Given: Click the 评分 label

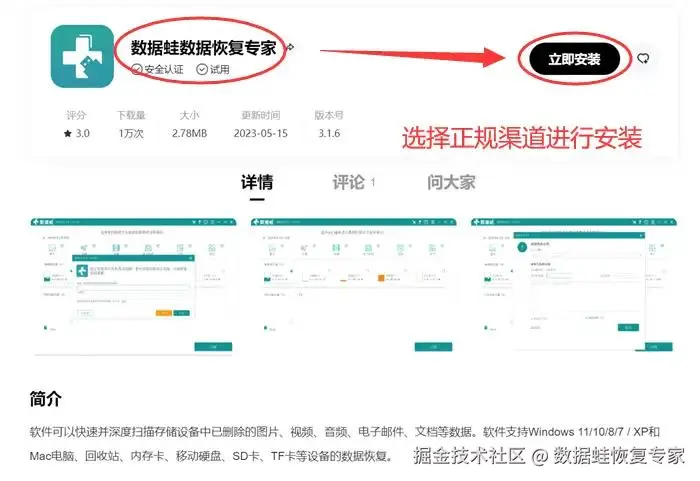Looking at the screenshot, I should 76,115.
